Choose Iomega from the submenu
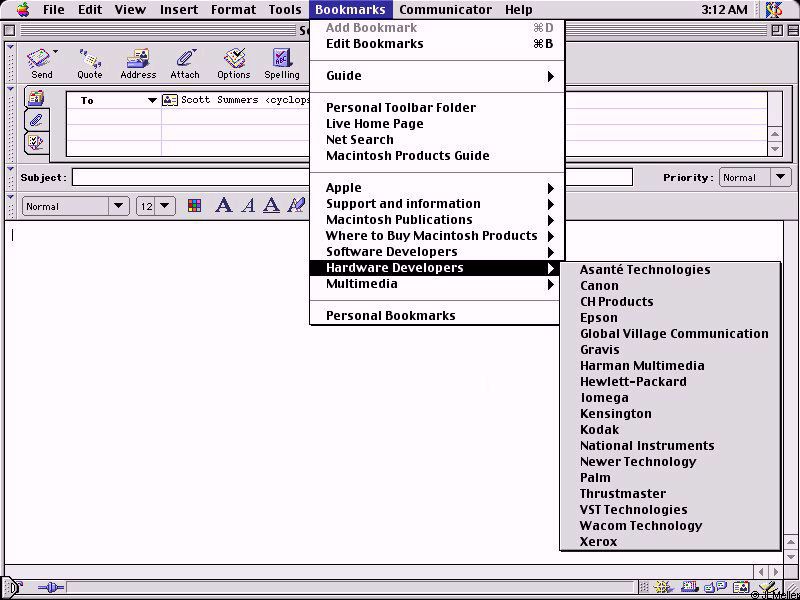Viewport: 800px width, 600px height. pyautogui.click(x=670, y=398)
